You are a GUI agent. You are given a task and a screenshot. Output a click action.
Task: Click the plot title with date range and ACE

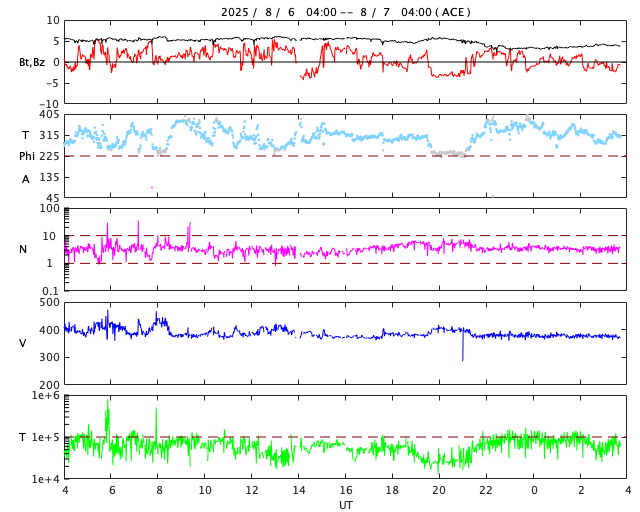(x=346, y=12)
